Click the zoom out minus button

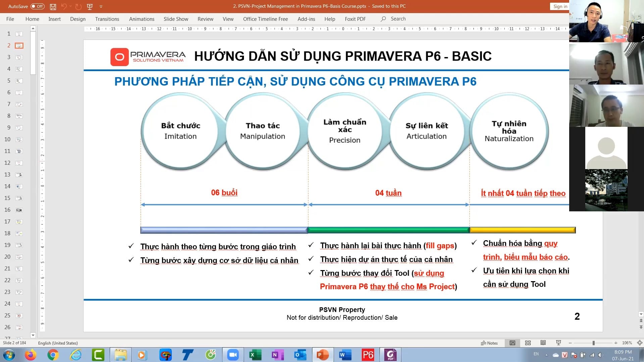[570, 343]
